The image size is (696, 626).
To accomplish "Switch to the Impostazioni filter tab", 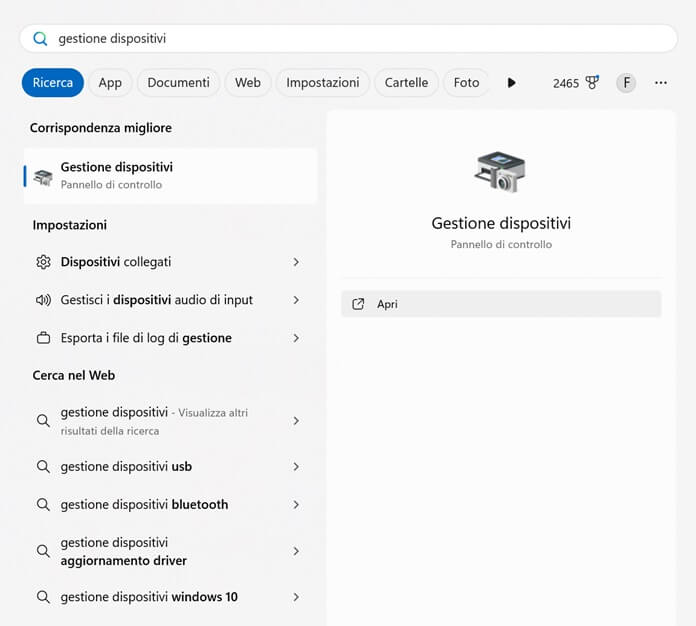I will [323, 83].
